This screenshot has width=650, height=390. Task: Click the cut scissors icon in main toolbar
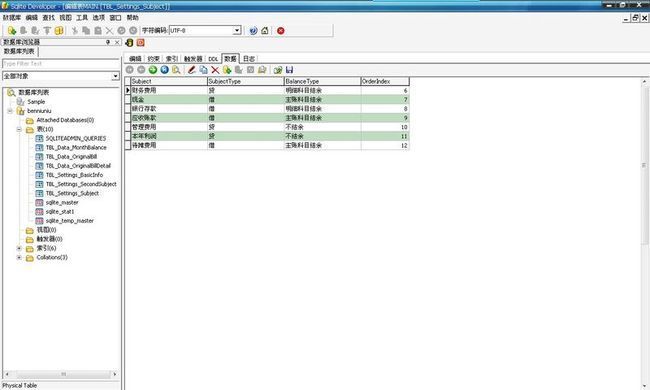point(75,31)
